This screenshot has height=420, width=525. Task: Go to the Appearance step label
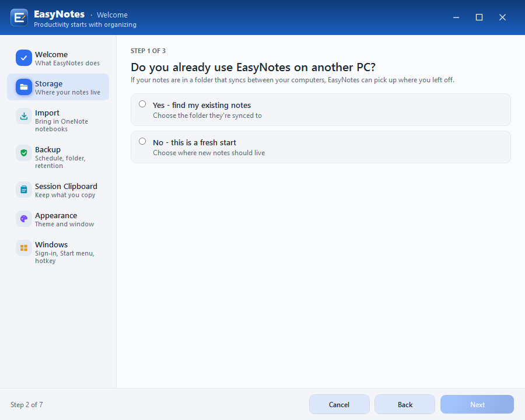click(56, 215)
